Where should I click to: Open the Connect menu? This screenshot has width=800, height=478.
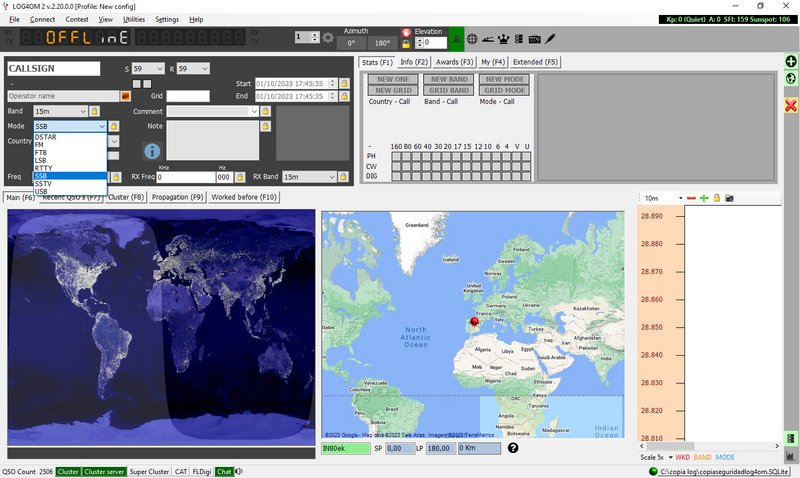coord(42,19)
